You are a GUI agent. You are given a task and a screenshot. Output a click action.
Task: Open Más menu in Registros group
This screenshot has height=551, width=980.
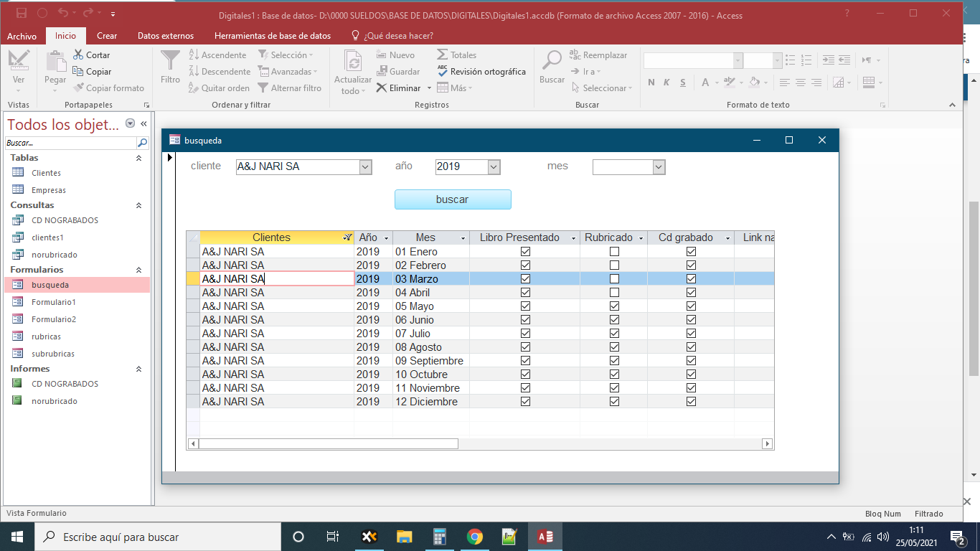point(454,88)
